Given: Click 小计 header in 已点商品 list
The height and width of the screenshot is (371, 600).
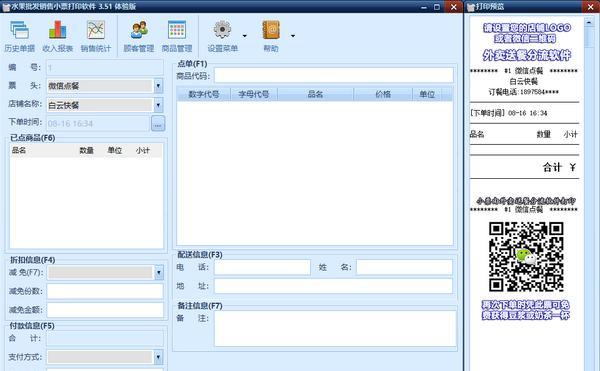Looking at the screenshot, I should tap(143, 150).
